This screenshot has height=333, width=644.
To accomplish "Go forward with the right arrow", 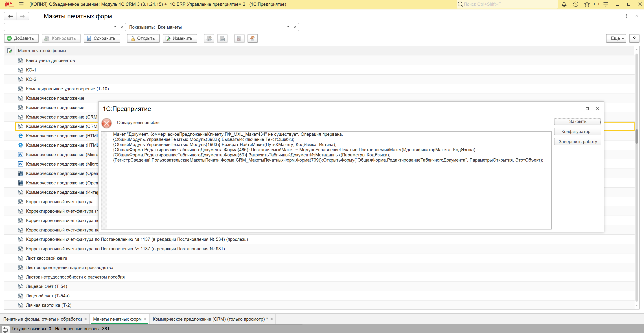I will (x=22, y=16).
